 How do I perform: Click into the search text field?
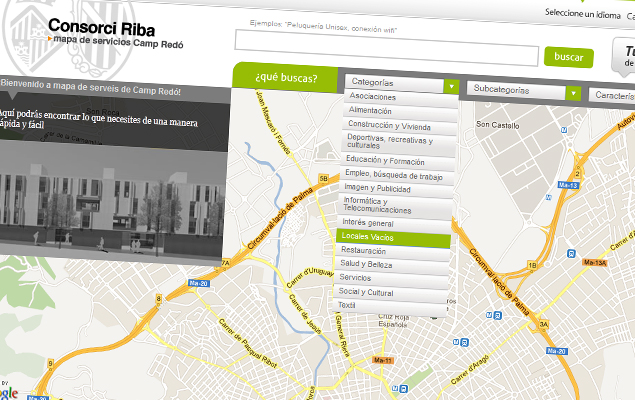pos(386,48)
